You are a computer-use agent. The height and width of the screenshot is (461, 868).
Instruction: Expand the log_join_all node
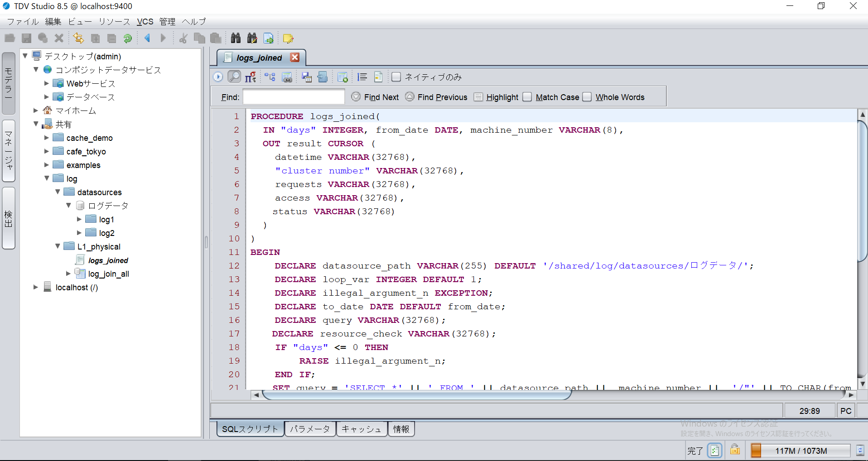tap(68, 274)
